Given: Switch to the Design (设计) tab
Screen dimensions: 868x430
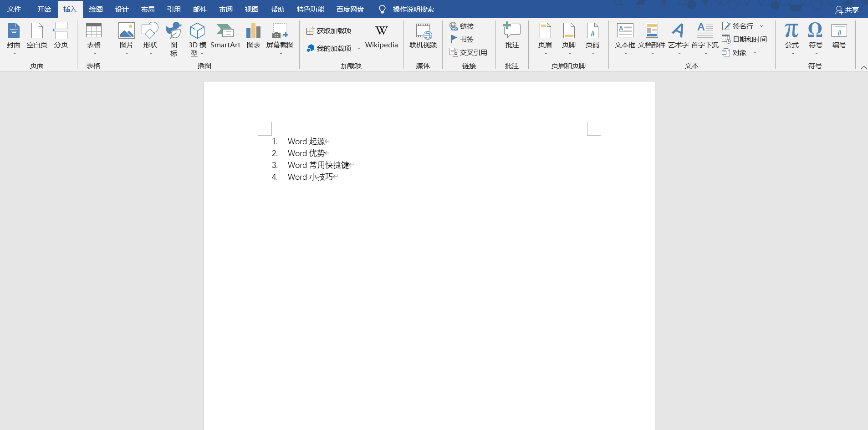Looking at the screenshot, I should pyautogui.click(x=122, y=9).
